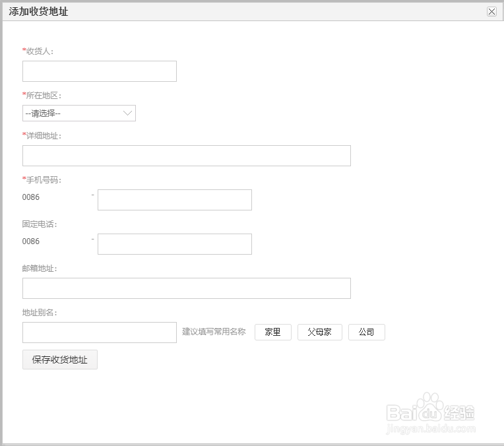The image size is (504, 446).
Task: Click the 邮箱地址 input field
Action: click(x=187, y=288)
